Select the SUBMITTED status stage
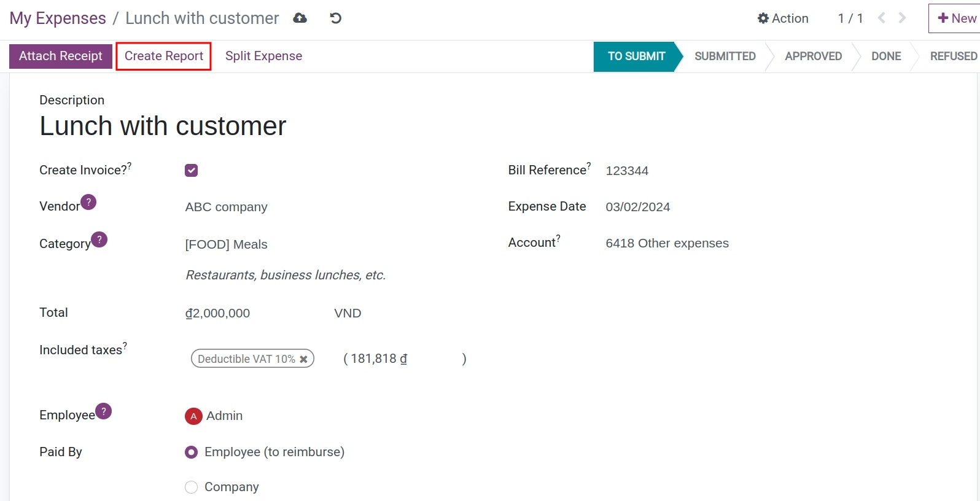 pos(725,56)
